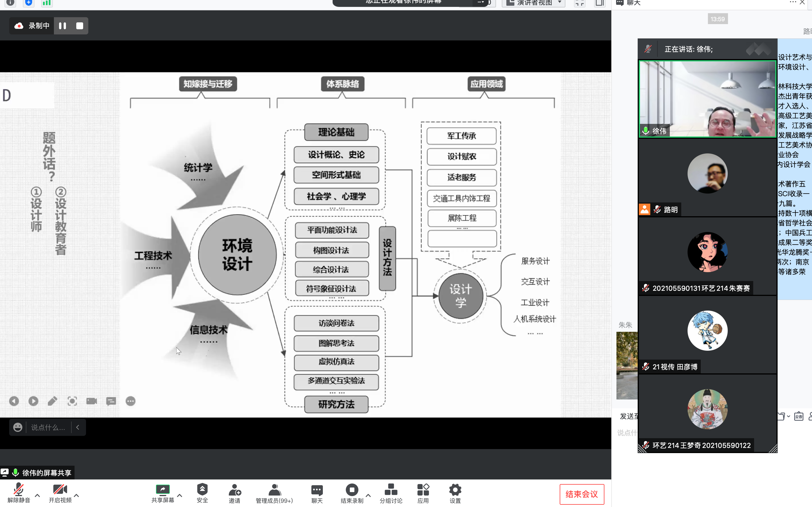
Task: Unmute microphone (解除静音)
Action: 18,493
